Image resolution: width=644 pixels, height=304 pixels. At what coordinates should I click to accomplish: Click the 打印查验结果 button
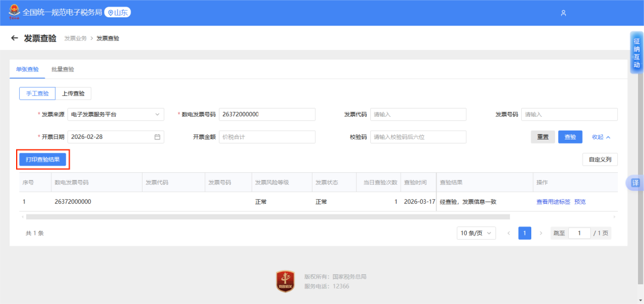click(x=42, y=160)
